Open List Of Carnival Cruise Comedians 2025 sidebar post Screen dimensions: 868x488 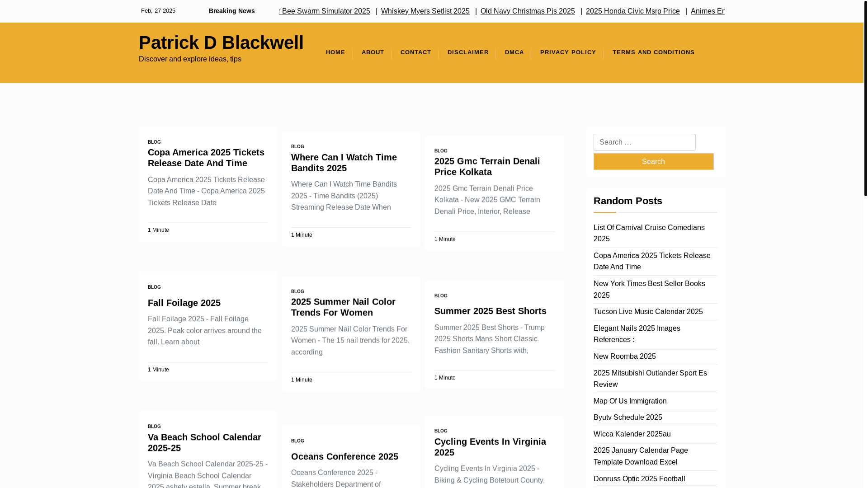[x=649, y=233]
